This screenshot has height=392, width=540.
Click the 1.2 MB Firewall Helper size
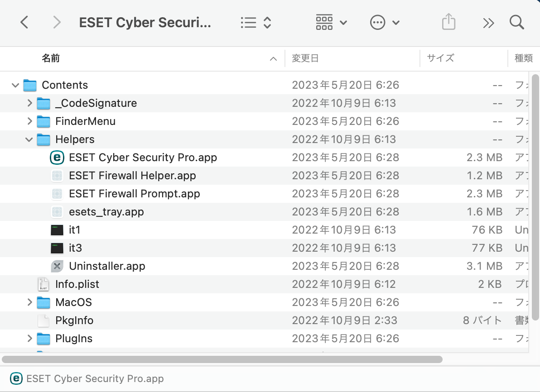click(484, 176)
